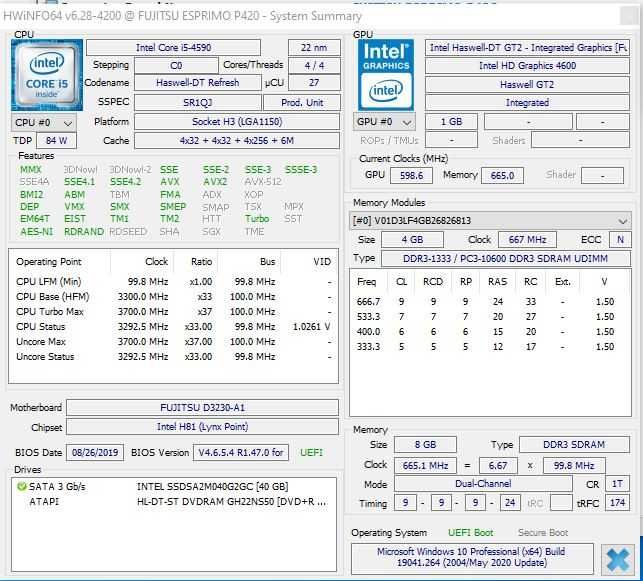Image resolution: width=643 pixels, height=581 pixels.
Task: Click the memory size 8 GB field
Action: 425,444
